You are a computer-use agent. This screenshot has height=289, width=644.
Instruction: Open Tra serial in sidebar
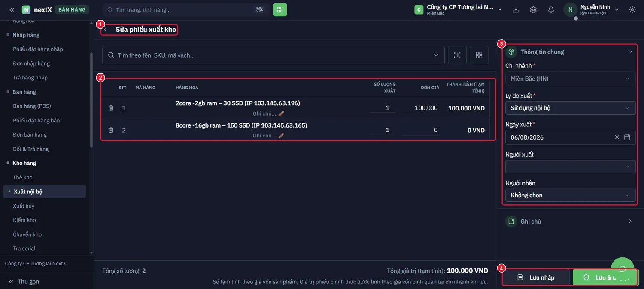(x=24, y=249)
